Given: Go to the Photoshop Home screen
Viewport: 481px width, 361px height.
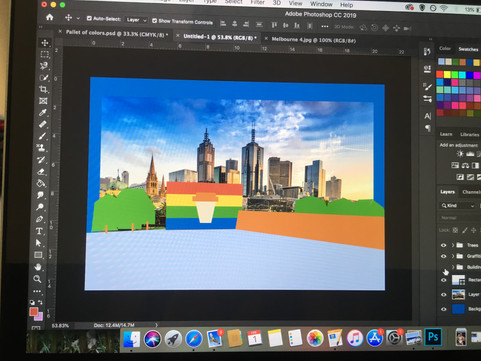Looking at the screenshot, I should point(50,17).
